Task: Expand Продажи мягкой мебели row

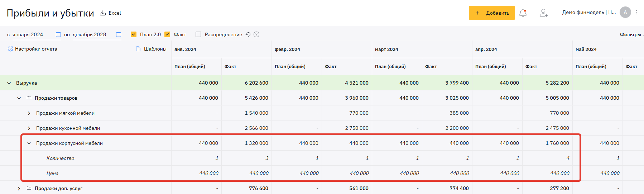Action: click(29, 113)
